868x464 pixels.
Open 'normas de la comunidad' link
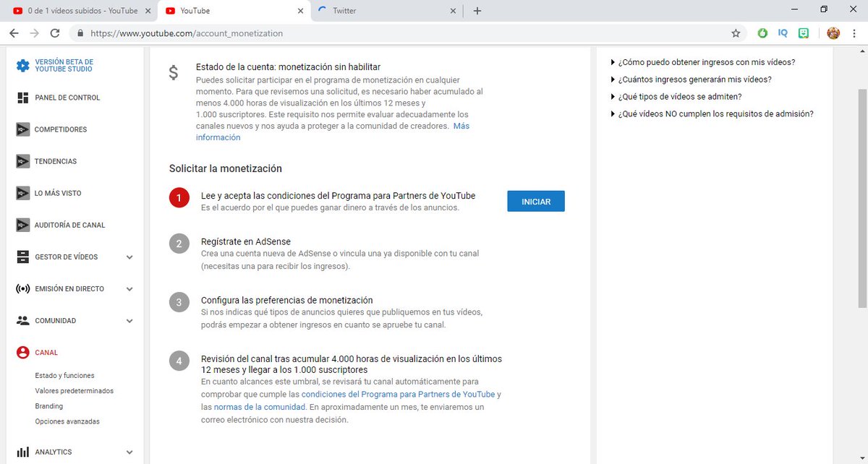coord(261,407)
